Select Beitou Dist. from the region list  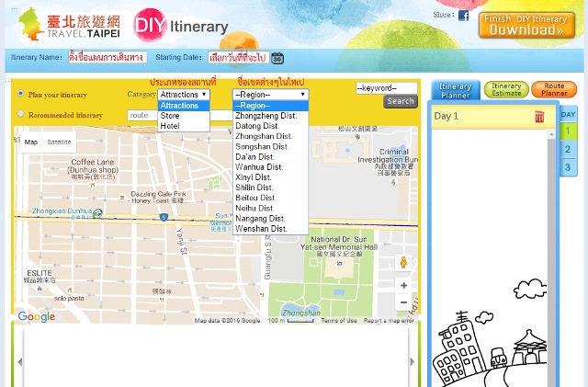coord(270,198)
